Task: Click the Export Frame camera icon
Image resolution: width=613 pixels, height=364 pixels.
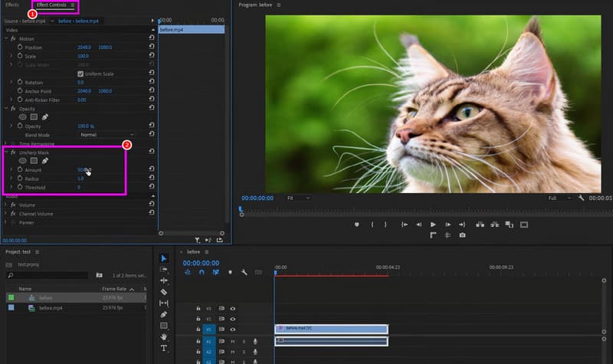Action: (x=463, y=235)
